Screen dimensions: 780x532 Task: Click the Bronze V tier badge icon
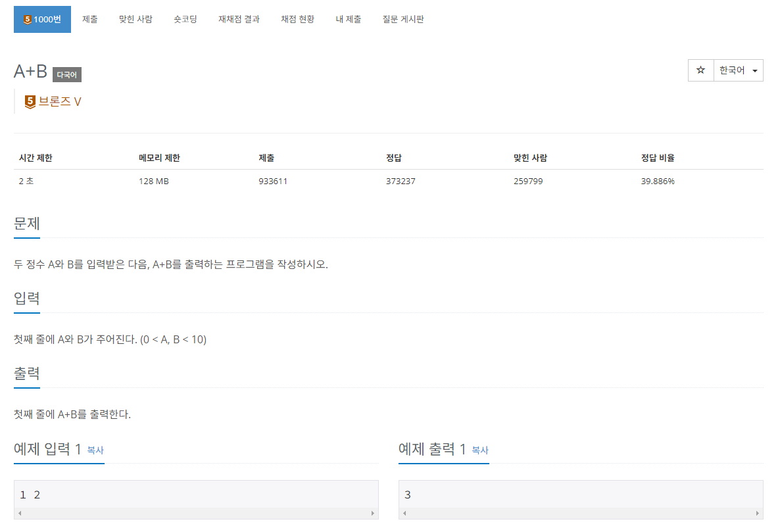point(30,101)
